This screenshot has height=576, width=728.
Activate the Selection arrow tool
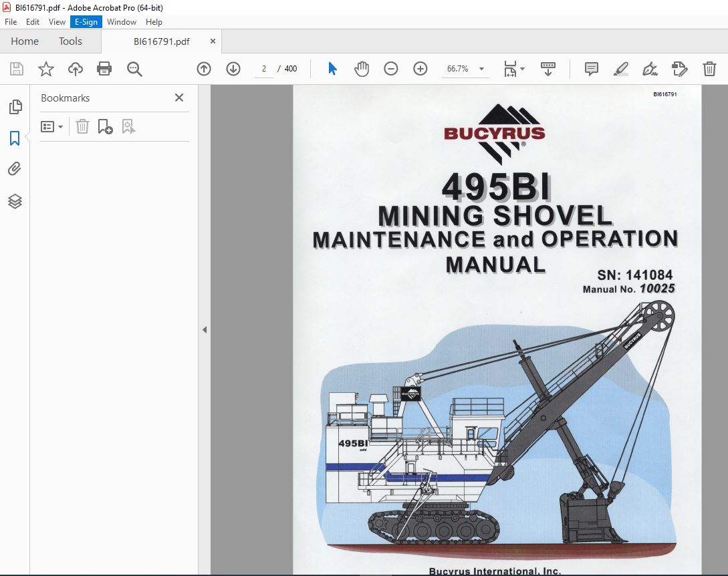tap(332, 69)
